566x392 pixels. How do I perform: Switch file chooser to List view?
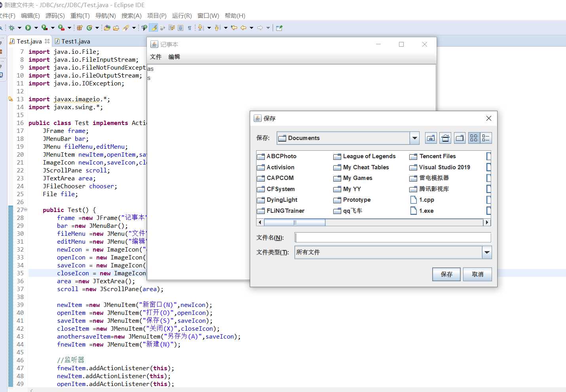pyautogui.click(x=474, y=138)
